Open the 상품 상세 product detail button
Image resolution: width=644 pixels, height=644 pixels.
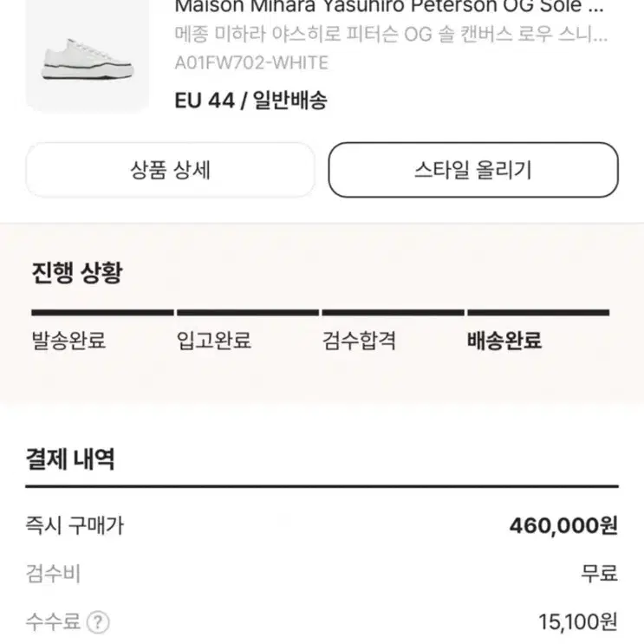[170, 170]
